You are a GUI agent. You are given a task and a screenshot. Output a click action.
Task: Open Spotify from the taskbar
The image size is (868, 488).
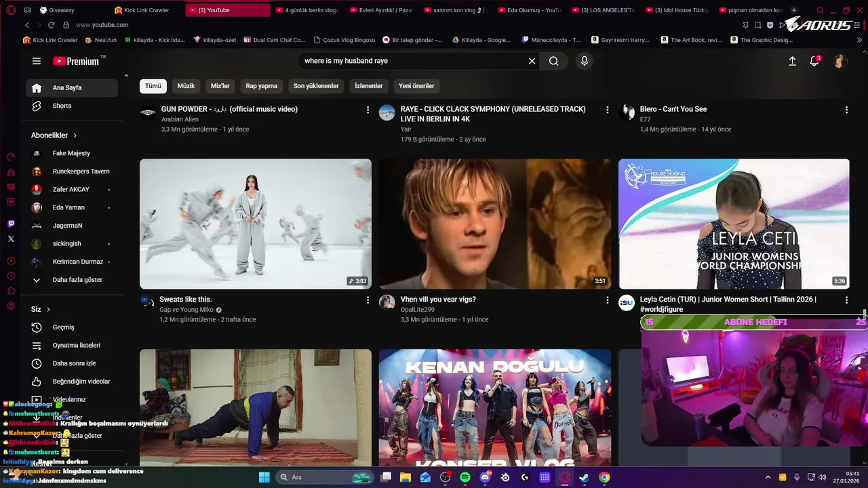pyautogui.click(x=465, y=477)
